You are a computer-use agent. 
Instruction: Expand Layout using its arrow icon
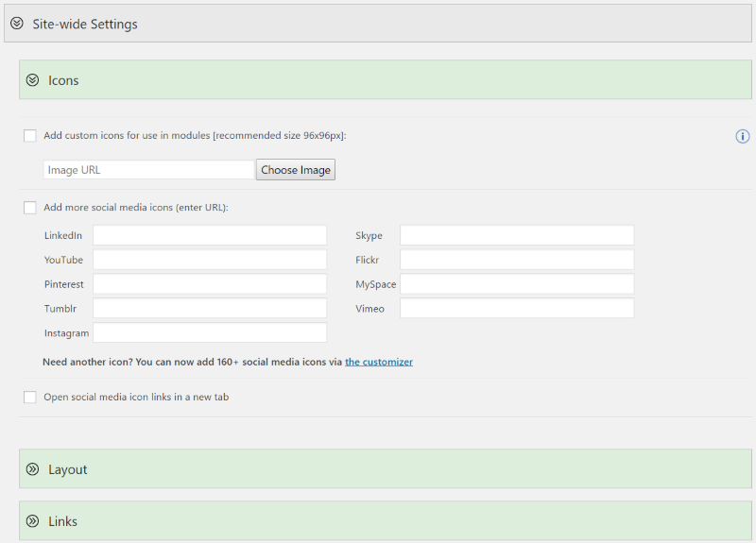pos(32,468)
